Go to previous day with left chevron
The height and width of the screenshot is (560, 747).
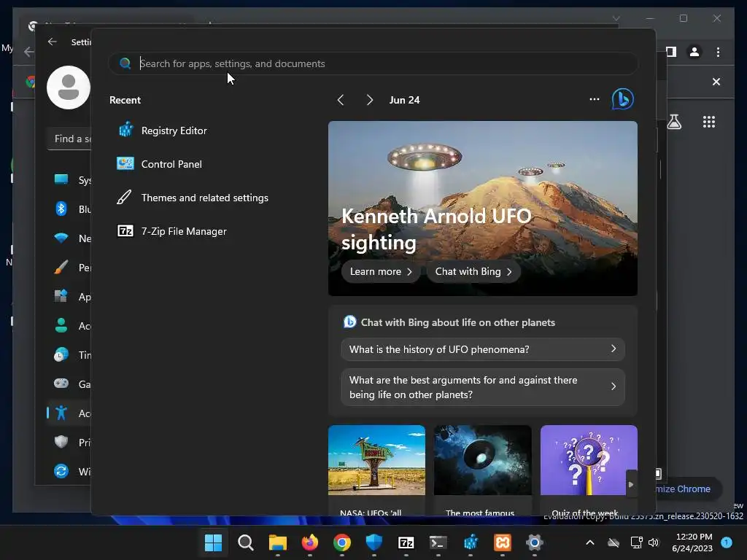click(341, 100)
